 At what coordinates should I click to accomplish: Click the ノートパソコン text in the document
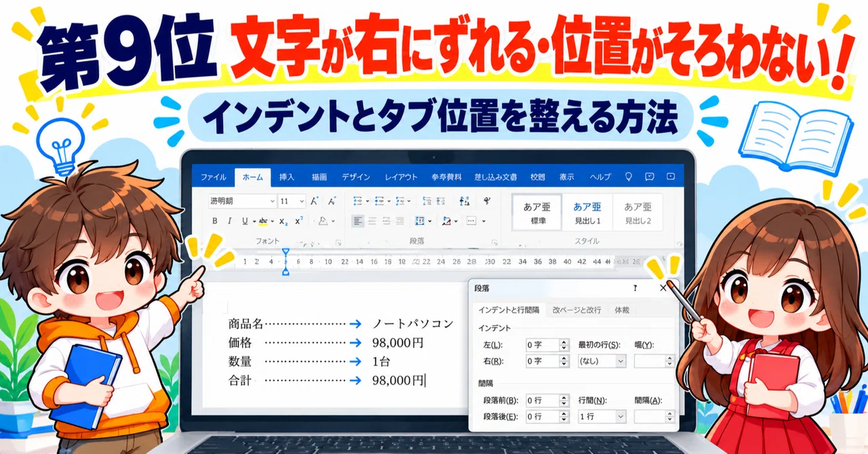click(413, 324)
